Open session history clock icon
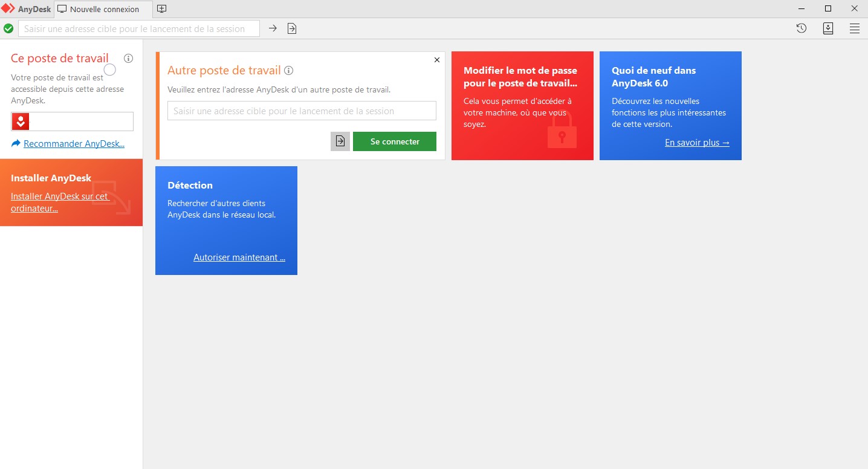This screenshot has width=868, height=469. pyautogui.click(x=802, y=28)
